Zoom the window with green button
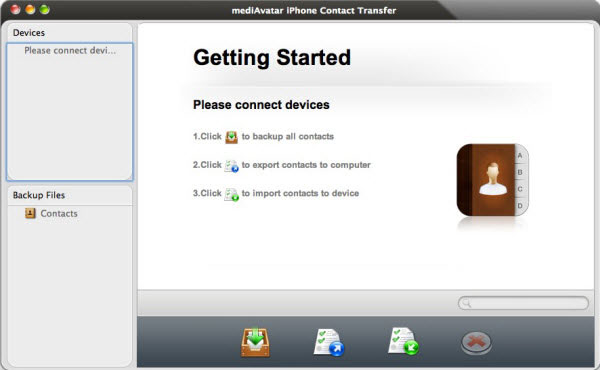The height and width of the screenshot is (370, 600). point(44,10)
